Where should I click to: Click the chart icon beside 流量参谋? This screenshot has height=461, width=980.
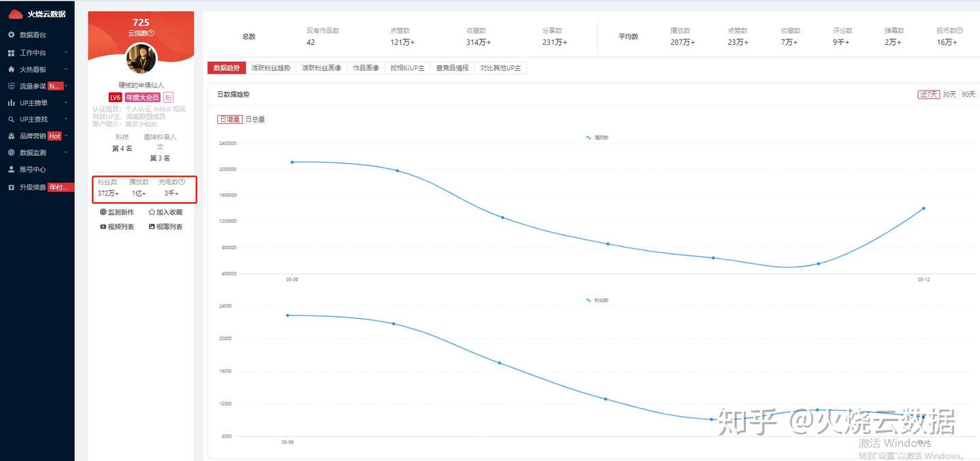[11, 86]
